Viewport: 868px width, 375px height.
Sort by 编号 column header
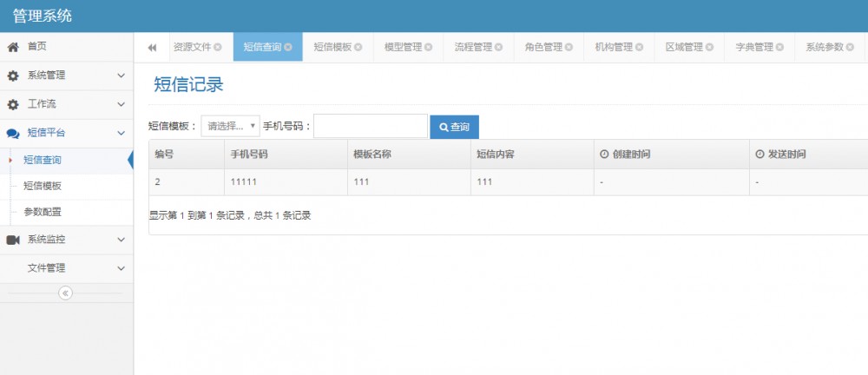pos(187,155)
